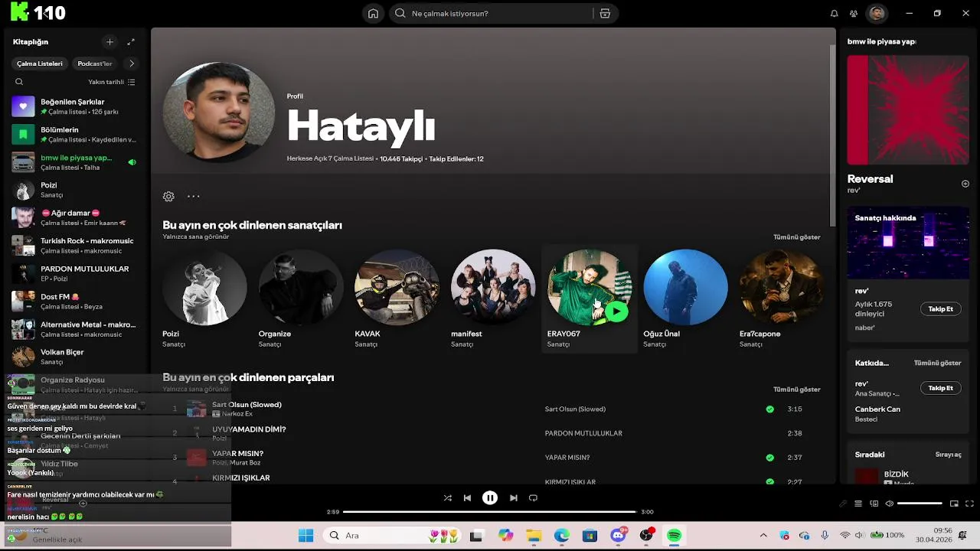Viewport: 980px width, 551px height.
Task: Open the Takip Edilenler: 12 link
Action: [456, 159]
